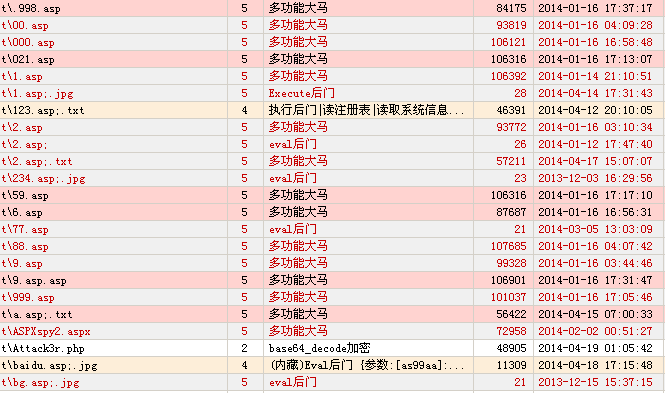Click size value 48905
Screen dimensions: 665x393
[x=511, y=348]
